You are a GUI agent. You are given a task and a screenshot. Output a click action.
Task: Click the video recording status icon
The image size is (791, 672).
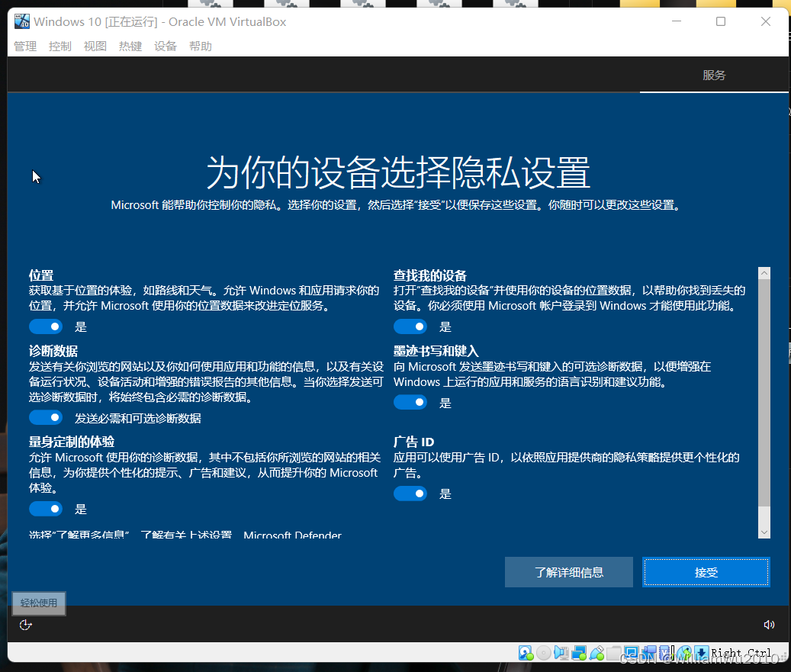click(649, 653)
